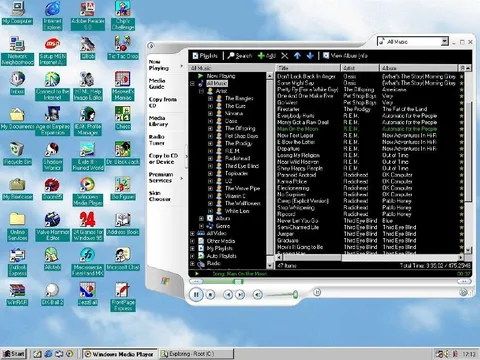
Task: Launch DX-Ball 2 from the desktop
Action: click(52, 295)
